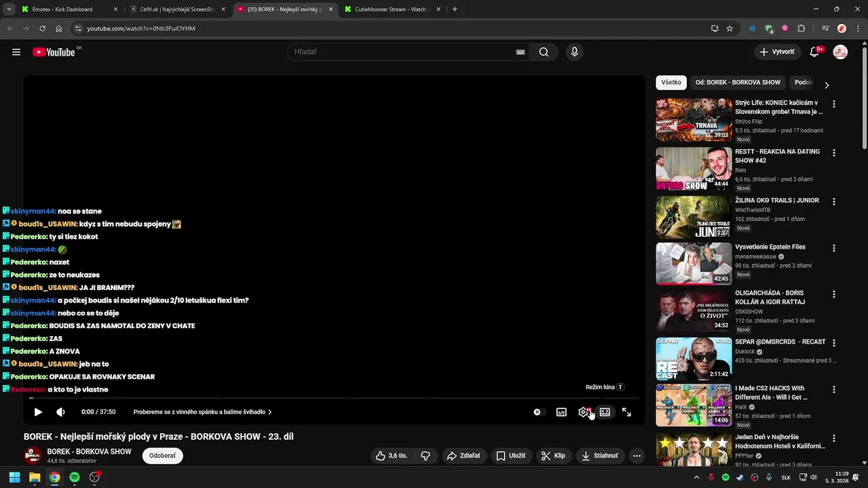Enter fullscreen mode
Screen dimensions: 868x488
pos(627,412)
